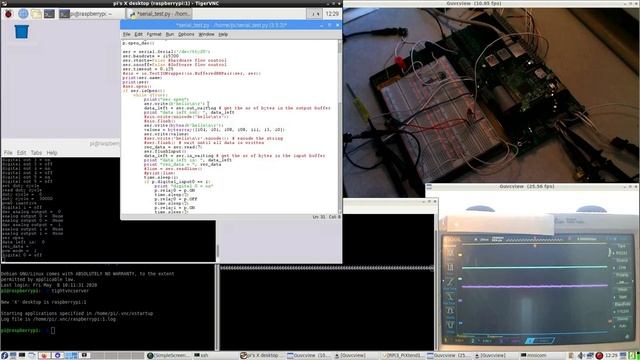This screenshot has width=640, height=360.
Task: Open the Edit menu in the Pi terminal
Action: 21,153
